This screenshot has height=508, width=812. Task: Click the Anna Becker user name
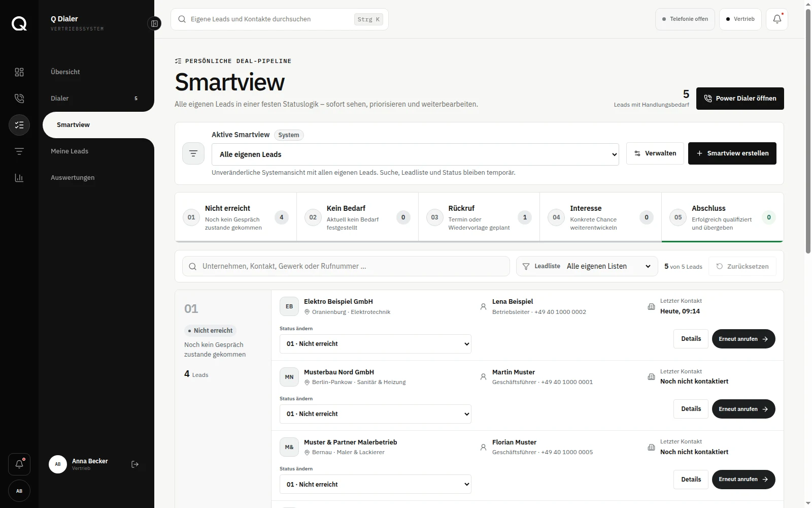coord(90,461)
